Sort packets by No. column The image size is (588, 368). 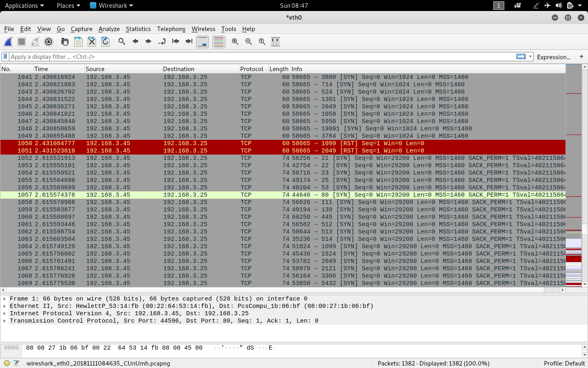16,69
